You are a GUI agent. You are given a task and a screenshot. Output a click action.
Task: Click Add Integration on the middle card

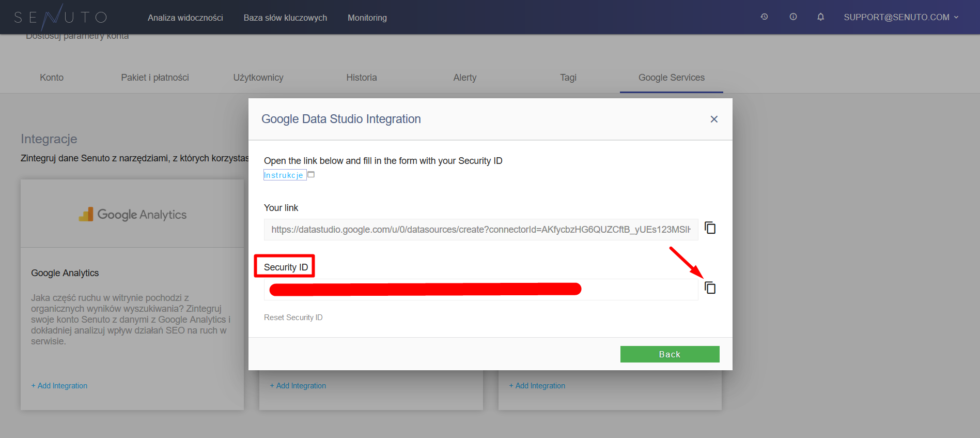click(x=298, y=386)
